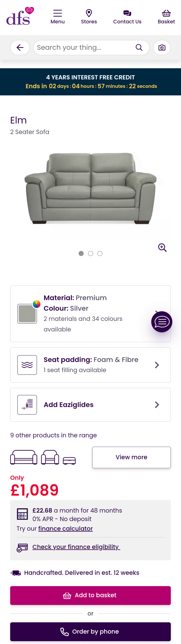This screenshot has width=181, height=644.
Task: Open the floating live chat bubble
Action: pyautogui.click(x=162, y=322)
